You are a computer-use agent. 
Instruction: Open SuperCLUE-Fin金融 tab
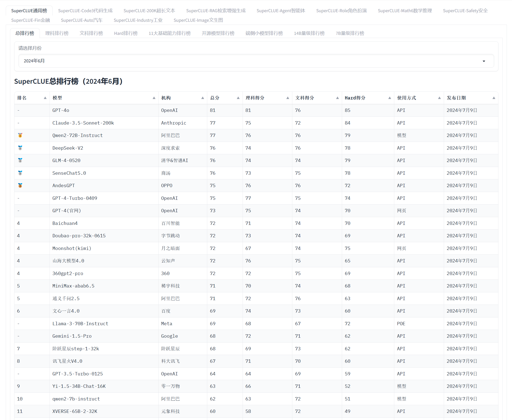30,20
